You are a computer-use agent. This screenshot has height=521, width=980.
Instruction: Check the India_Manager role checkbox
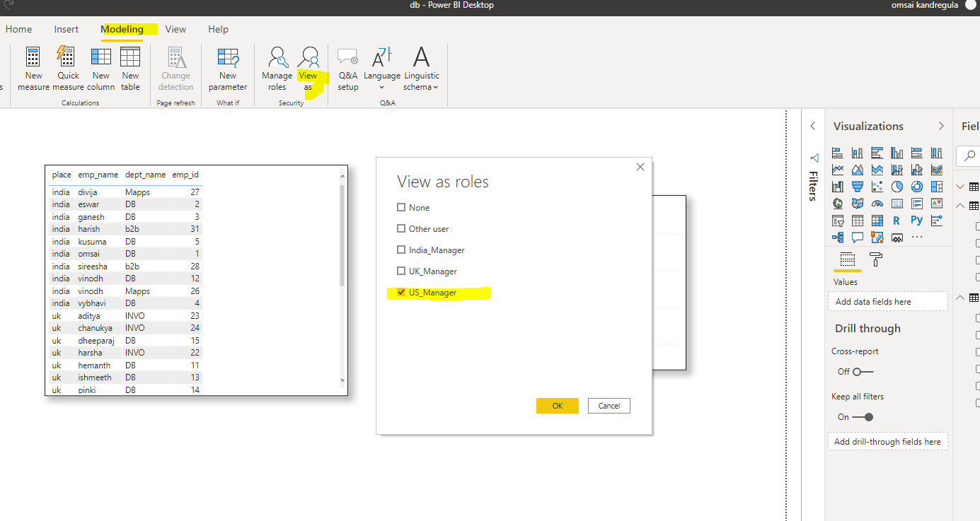pos(401,250)
